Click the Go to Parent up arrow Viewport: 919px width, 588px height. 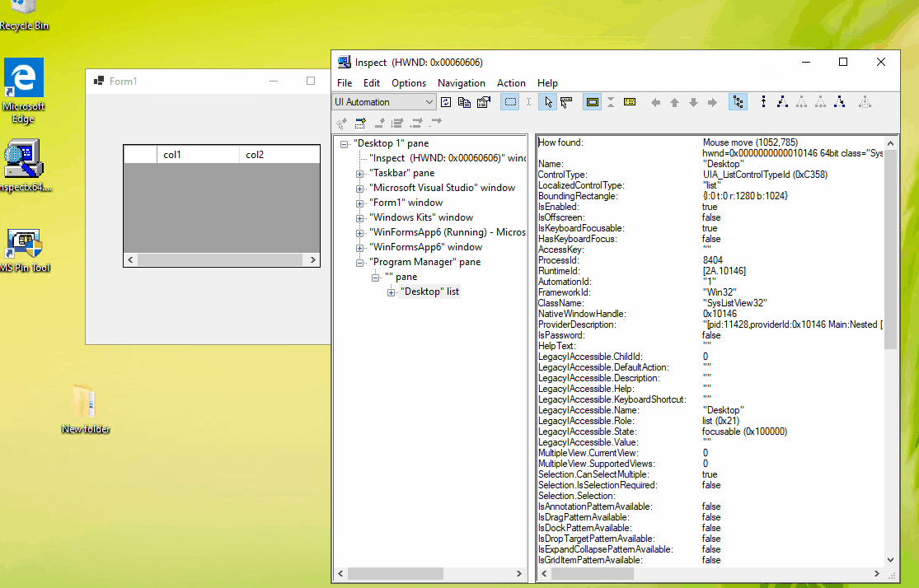[x=674, y=101]
